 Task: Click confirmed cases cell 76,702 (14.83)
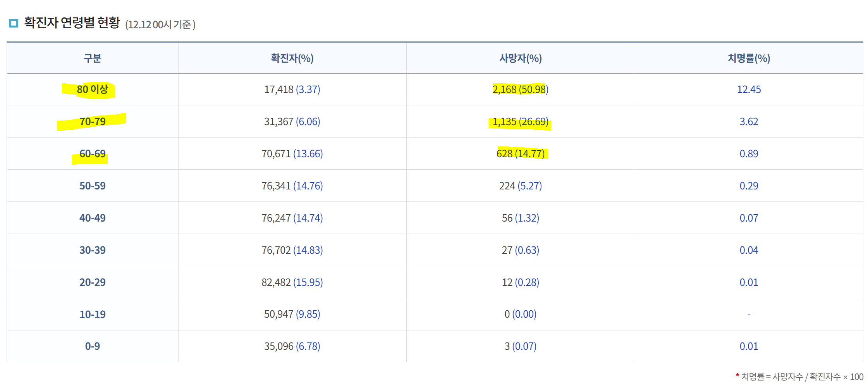292,250
